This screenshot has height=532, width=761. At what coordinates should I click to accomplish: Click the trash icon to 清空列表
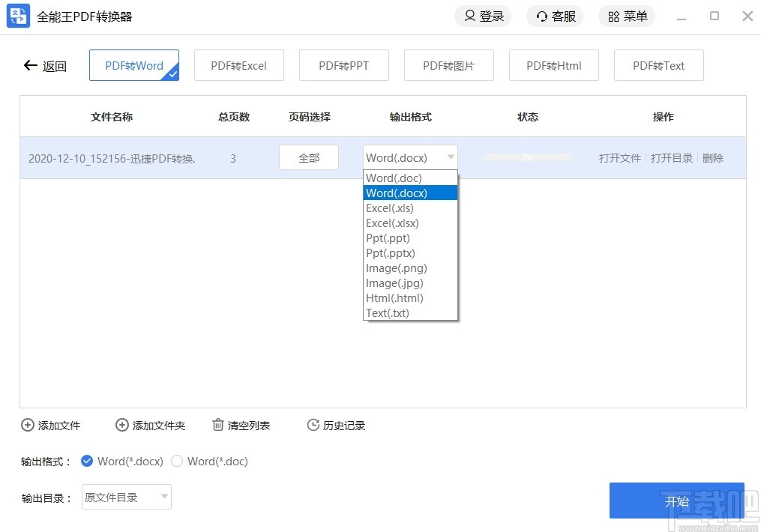click(217, 425)
